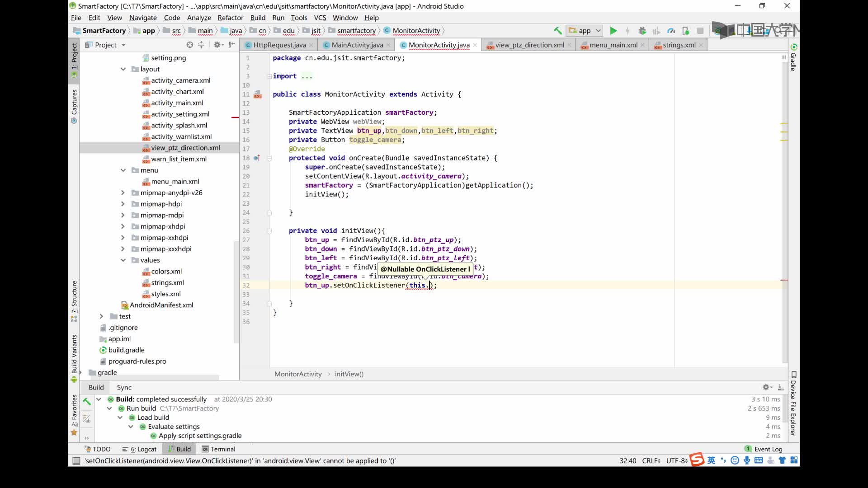Open the app run configuration dropdown
This screenshot has width=868, height=488.
coord(585,31)
